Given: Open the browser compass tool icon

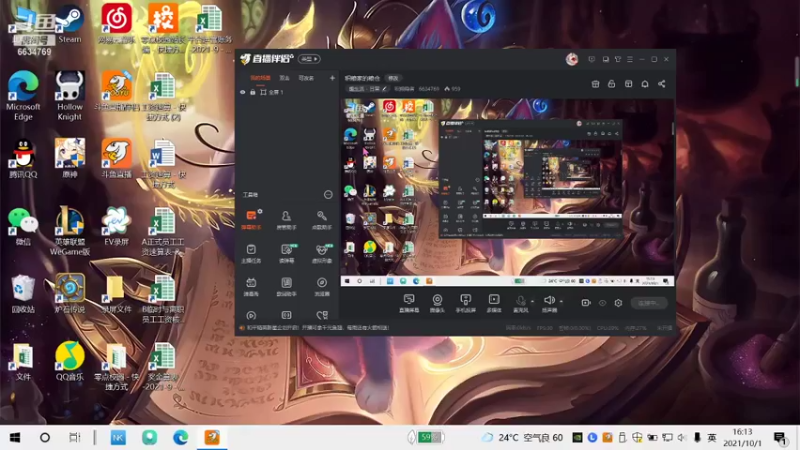Looking at the screenshot, I should coord(321,286).
